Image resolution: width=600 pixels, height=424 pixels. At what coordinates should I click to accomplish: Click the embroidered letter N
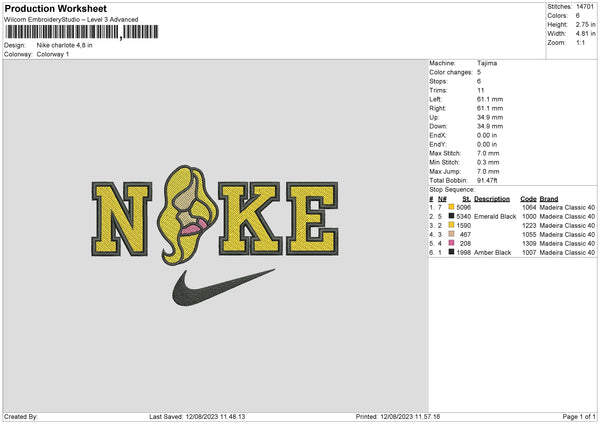pos(122,219)
